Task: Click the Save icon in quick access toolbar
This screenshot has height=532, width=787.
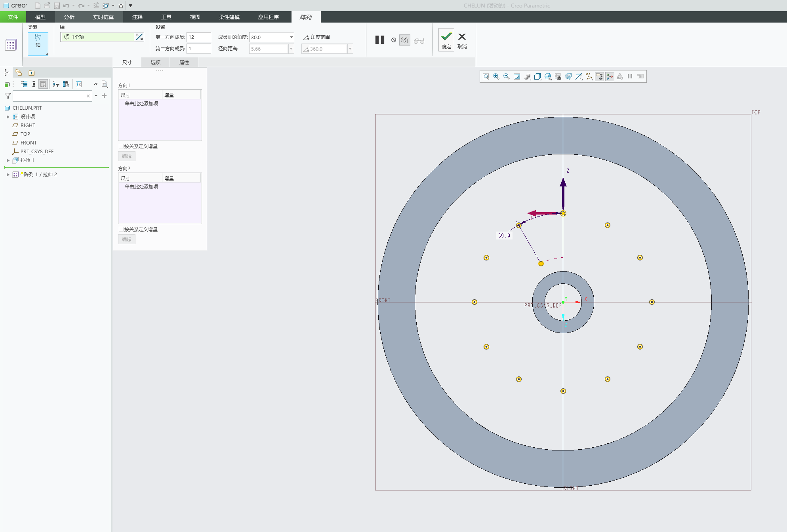Action: tap(57, 6)
